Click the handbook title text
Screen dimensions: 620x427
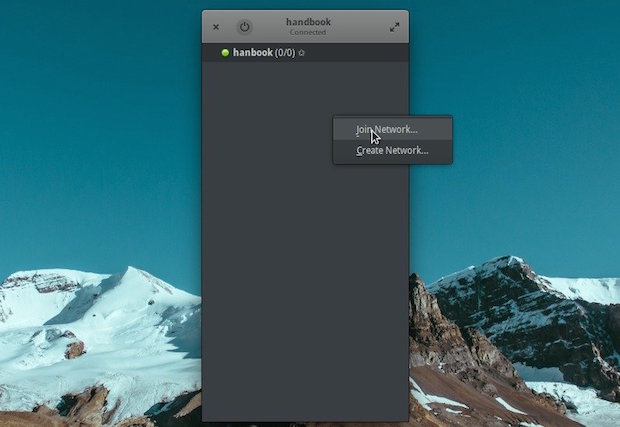point(308,22)
